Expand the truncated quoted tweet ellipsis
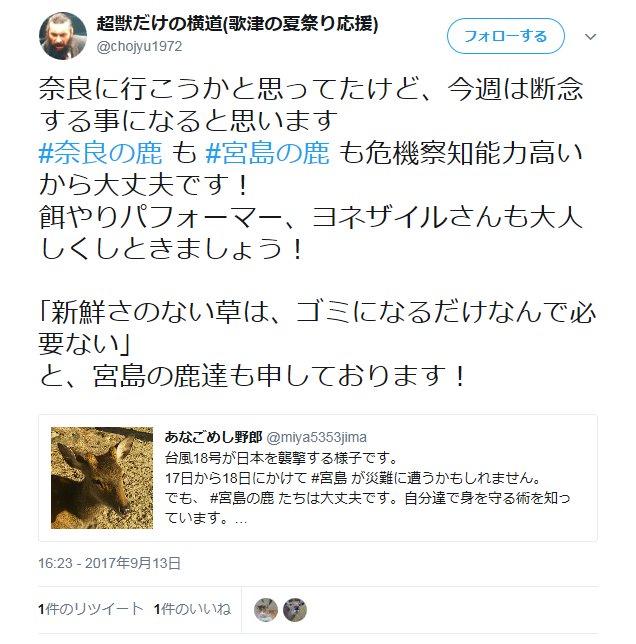 coord(241,520)
